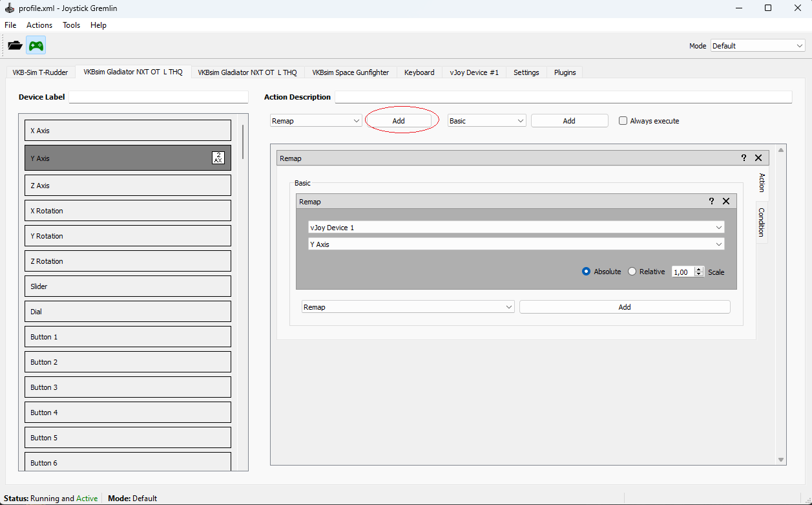Image resolution: width=812 pixels, height=505 pixels.
Task: Select the Absolute radio button
Action: [587, 272]
